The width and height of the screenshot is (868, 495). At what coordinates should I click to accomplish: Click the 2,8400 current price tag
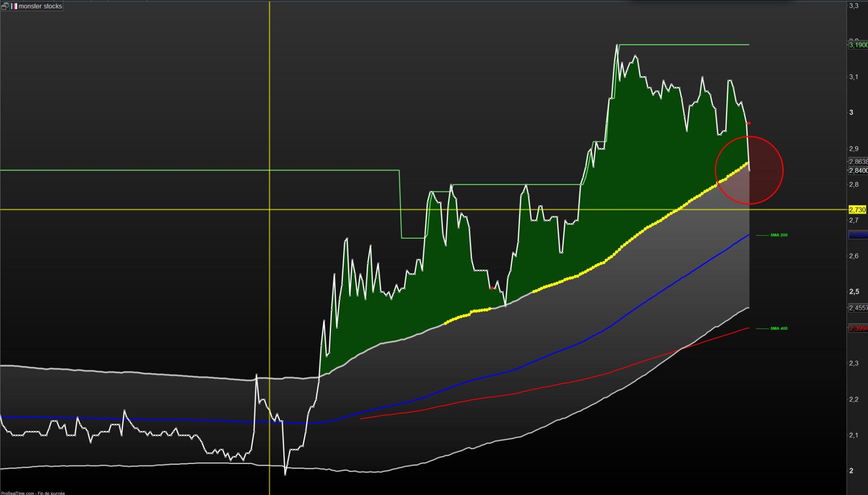coord(858,171)
